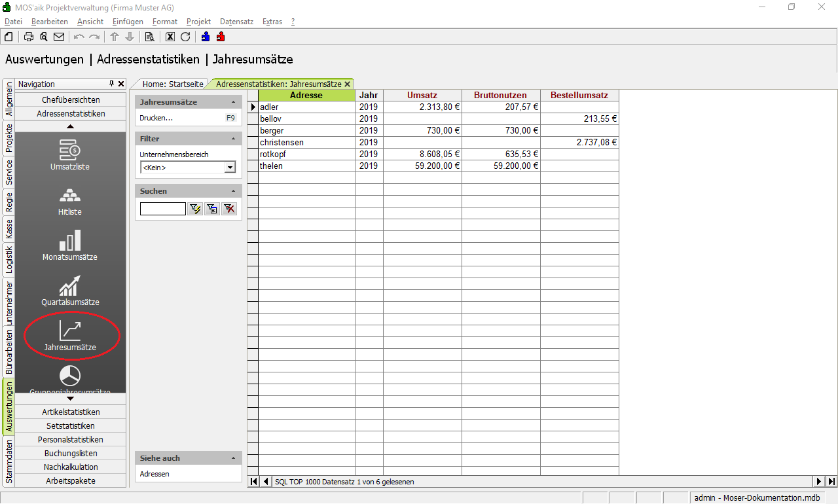Viewport: 838px width, 504px height.
Task: Open the Unternehmensbereich dropdown
Action: 229,168
